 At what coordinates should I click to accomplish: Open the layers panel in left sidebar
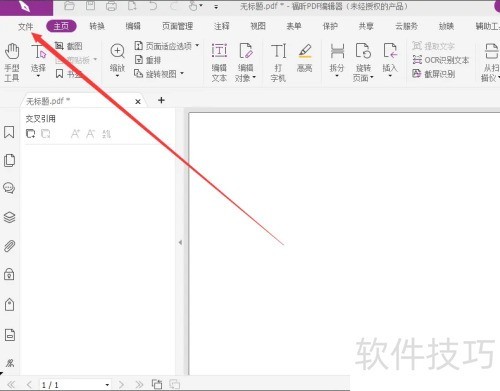tap(9, 217)
